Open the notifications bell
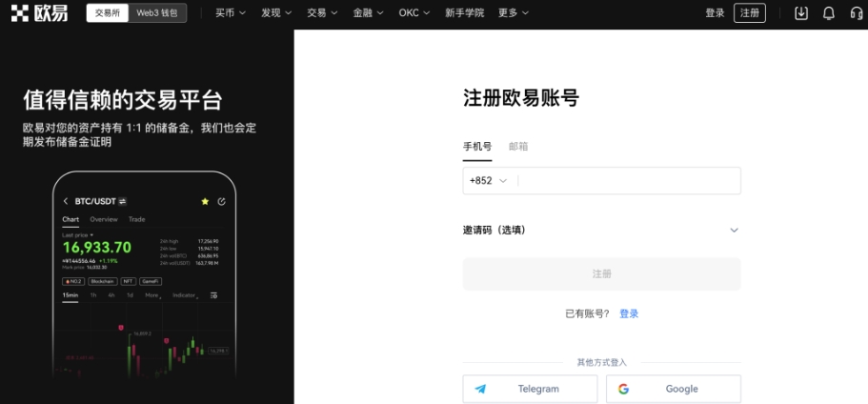This screenshot has height=404, width=868. [829, 13]
